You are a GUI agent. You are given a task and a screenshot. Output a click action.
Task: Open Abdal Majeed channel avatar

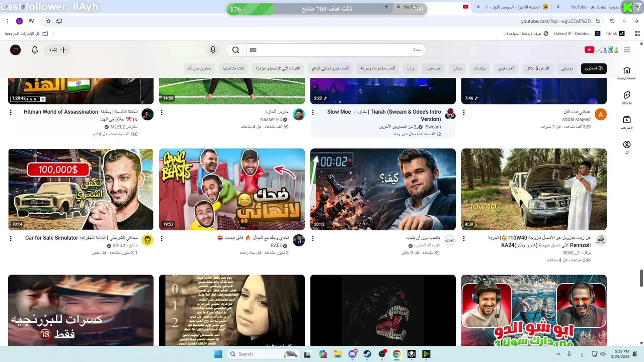[601, 115]
